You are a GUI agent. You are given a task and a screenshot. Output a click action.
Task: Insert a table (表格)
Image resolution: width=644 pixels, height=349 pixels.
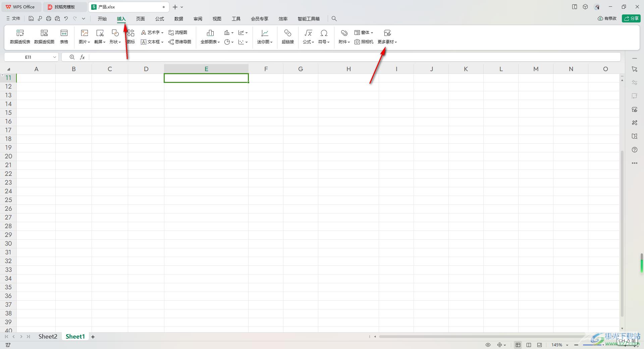click(64, 37)
